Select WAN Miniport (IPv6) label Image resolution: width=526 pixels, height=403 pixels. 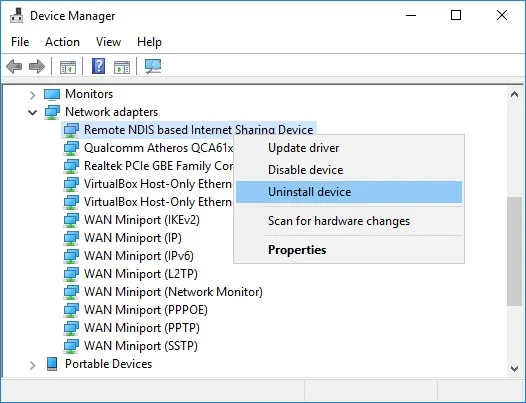pos(139,256)
